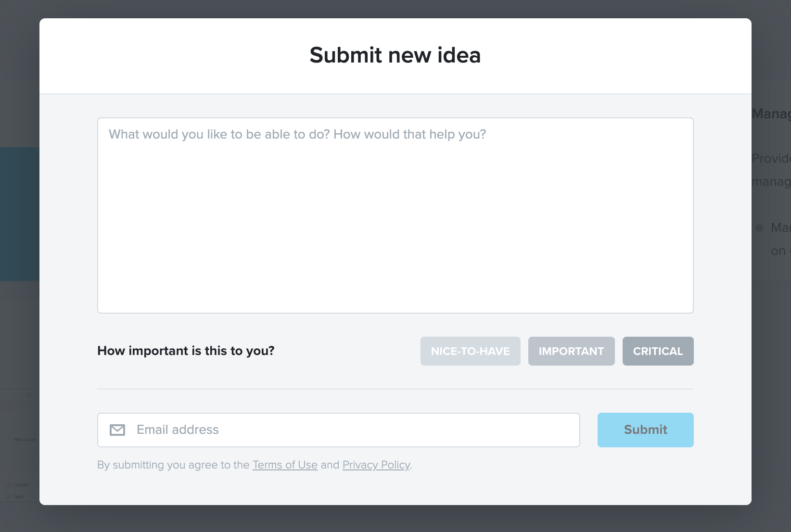The height and width of the screenshot is (532, 791).
Task: Click the Submit button
Action: [645, 430]
